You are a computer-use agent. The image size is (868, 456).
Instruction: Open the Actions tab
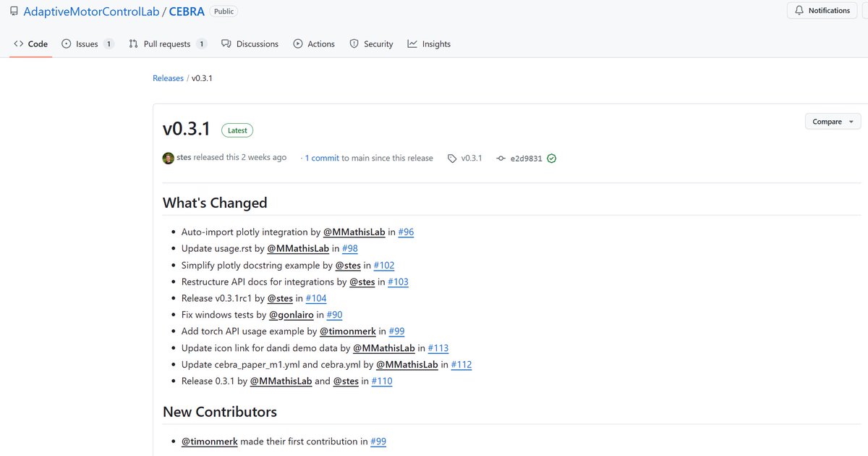tap(314, 44)
